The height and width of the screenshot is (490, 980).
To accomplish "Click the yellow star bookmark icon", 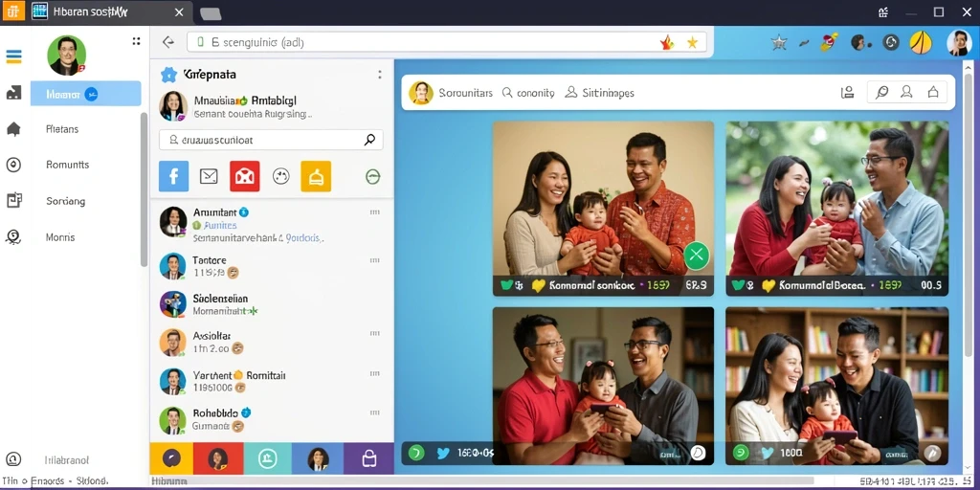I will pos(692,42).
